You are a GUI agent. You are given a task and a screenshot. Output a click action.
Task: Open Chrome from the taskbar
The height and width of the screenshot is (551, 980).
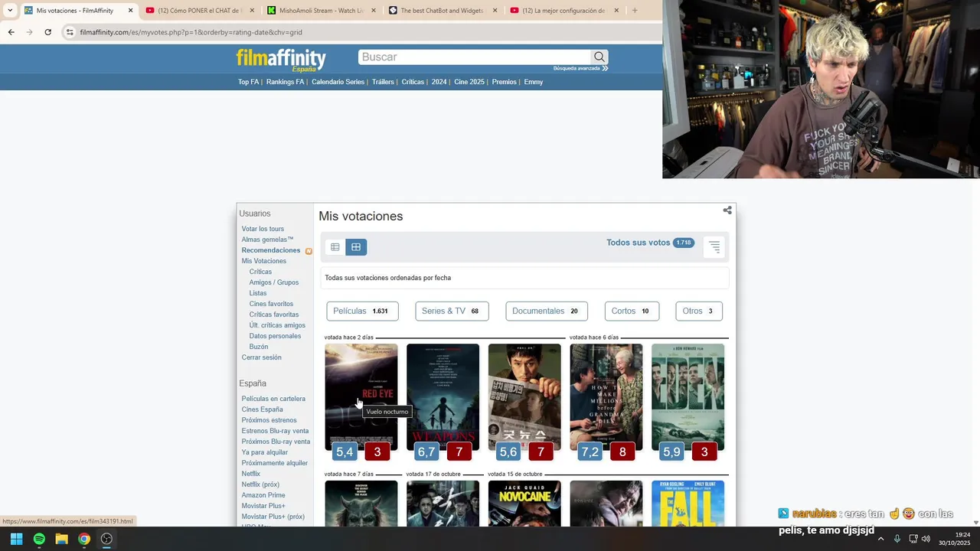84,539
